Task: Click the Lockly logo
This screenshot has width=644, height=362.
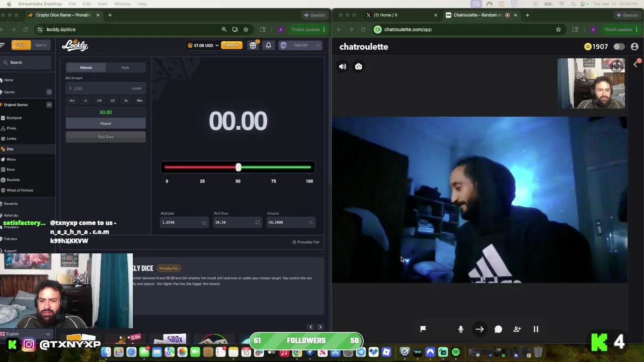Action: click(x=75, y=45)
